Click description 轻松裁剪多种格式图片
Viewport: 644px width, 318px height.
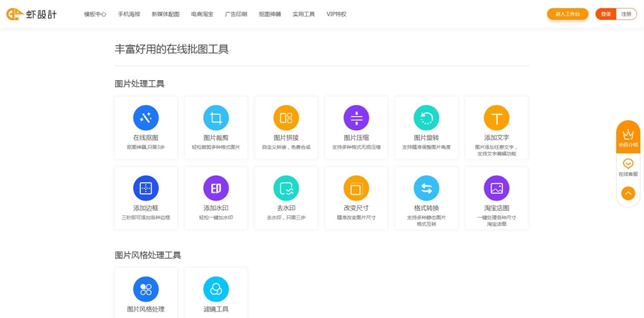coord(216,147)
